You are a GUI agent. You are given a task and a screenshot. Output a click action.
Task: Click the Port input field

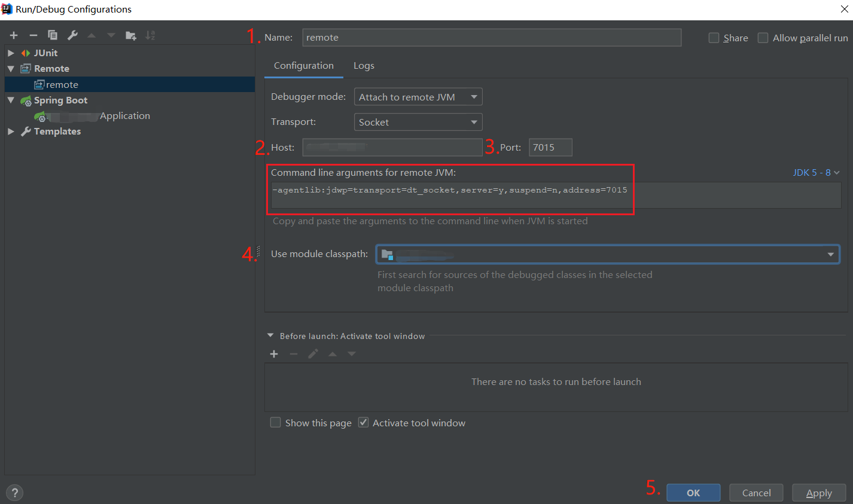click(550, 147)
